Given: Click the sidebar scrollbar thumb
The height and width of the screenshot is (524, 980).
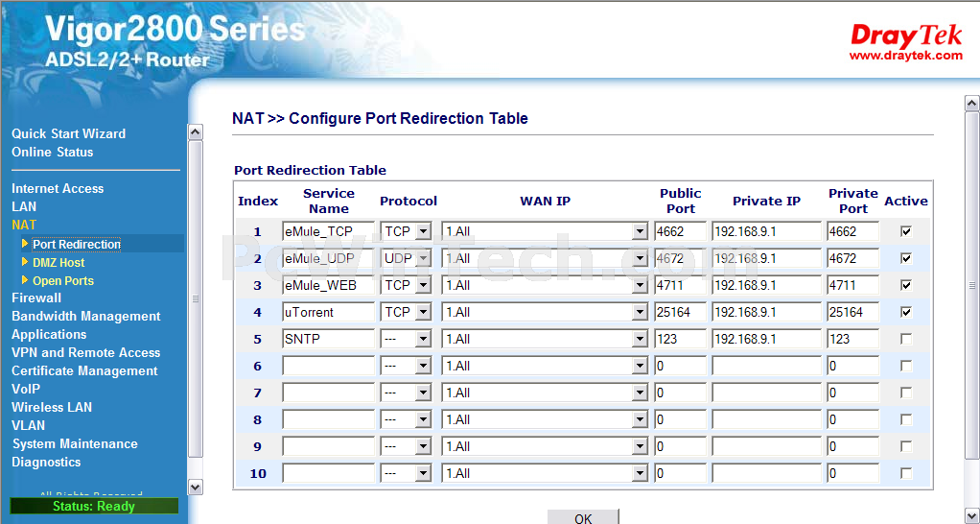Looking at the screenshot, I should (x=195, y=299).
